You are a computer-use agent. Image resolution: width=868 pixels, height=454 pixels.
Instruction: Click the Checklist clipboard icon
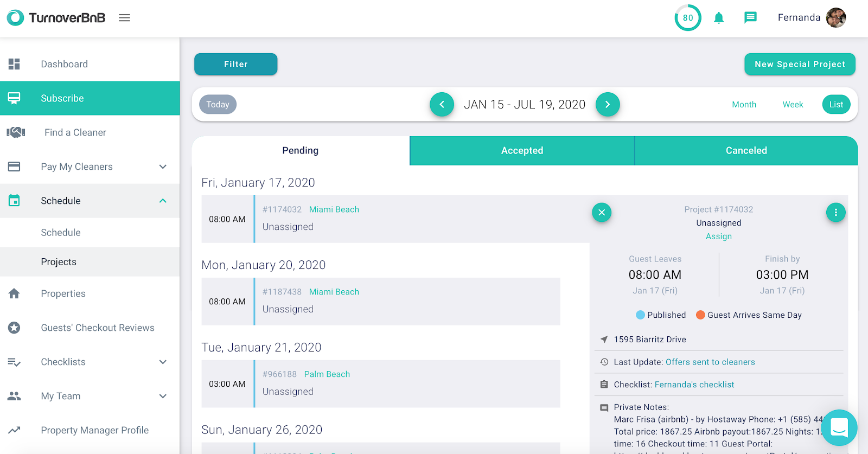604,385
